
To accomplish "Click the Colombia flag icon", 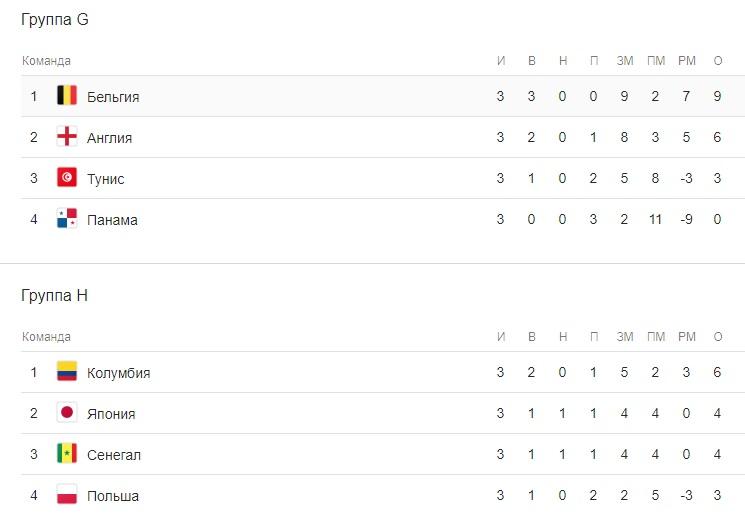I will [x=67, y=372].
